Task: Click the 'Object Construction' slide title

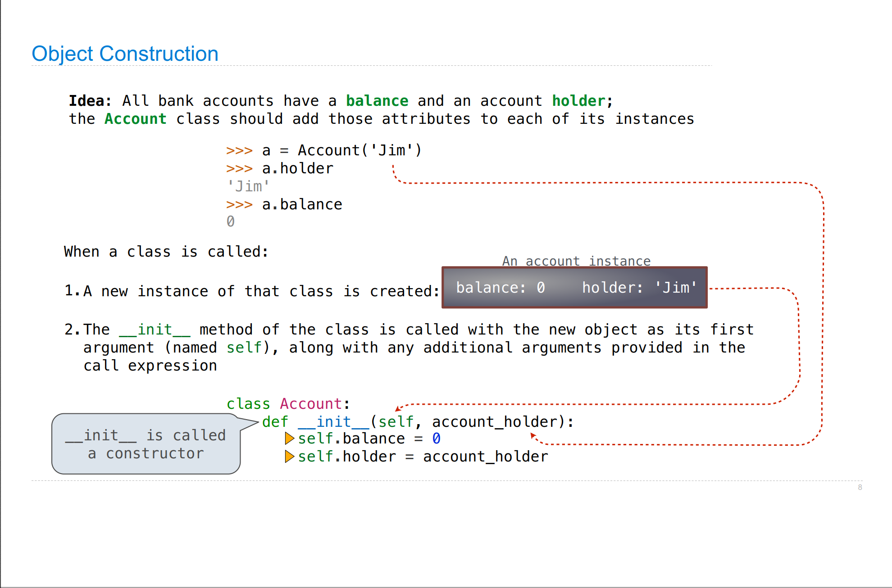Action: point(125,54)
